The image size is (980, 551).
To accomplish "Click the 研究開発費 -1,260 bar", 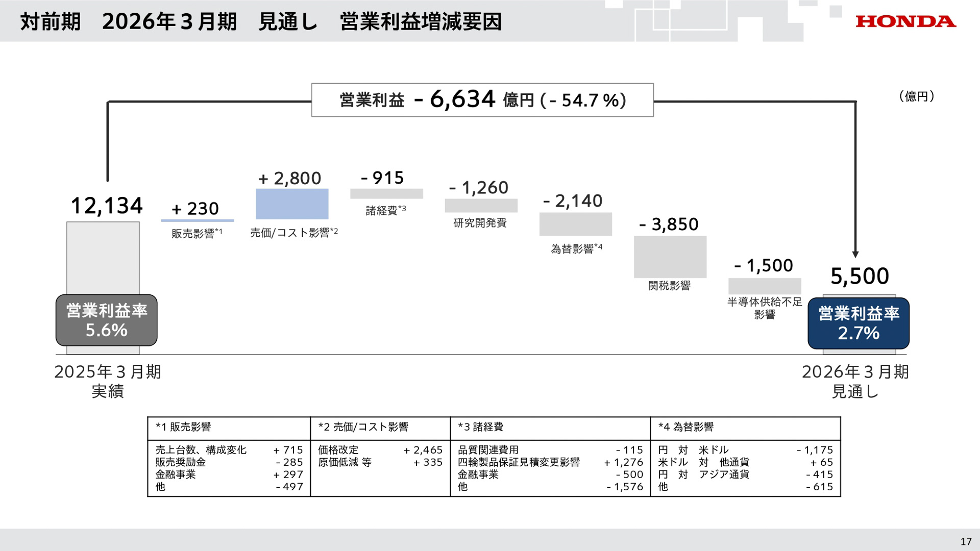I will 480,206.
